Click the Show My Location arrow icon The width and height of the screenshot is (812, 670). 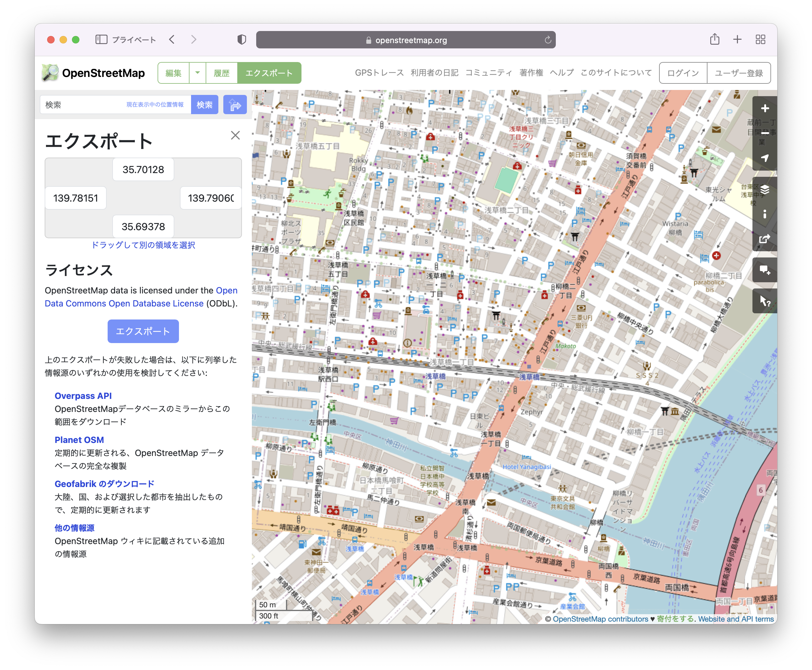pos(765,158)
